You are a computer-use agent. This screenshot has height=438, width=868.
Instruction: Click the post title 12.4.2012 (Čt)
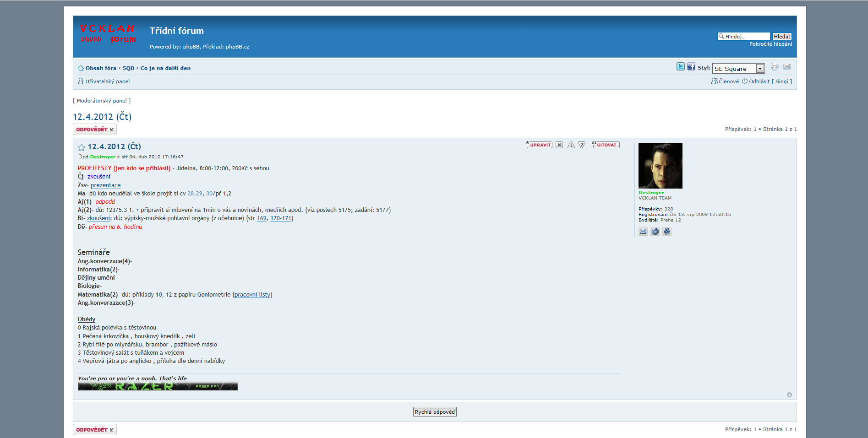(114, 146)
